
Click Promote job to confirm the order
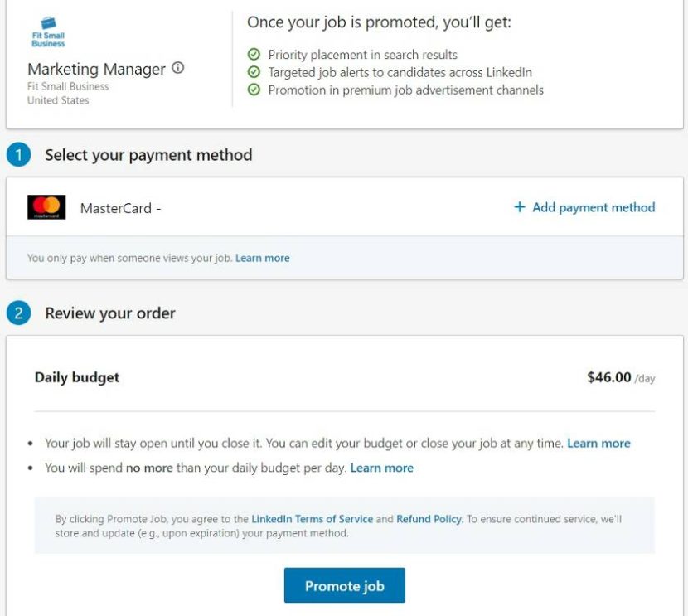[344, 584]
